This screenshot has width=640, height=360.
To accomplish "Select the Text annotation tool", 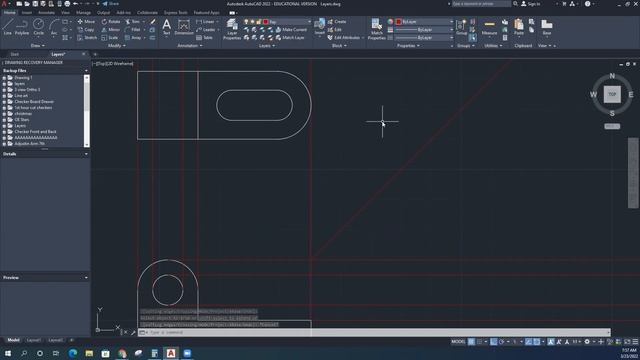I will (x=167, y=27).
